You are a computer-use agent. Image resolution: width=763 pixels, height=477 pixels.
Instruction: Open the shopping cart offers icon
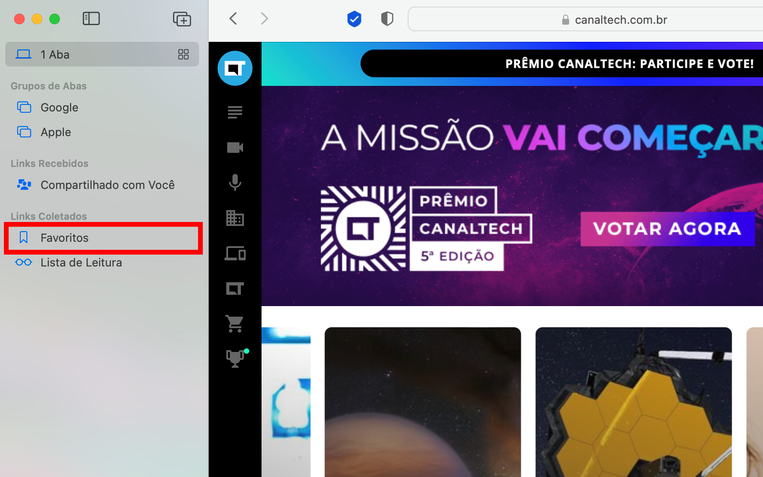click(x=235, y=323)
